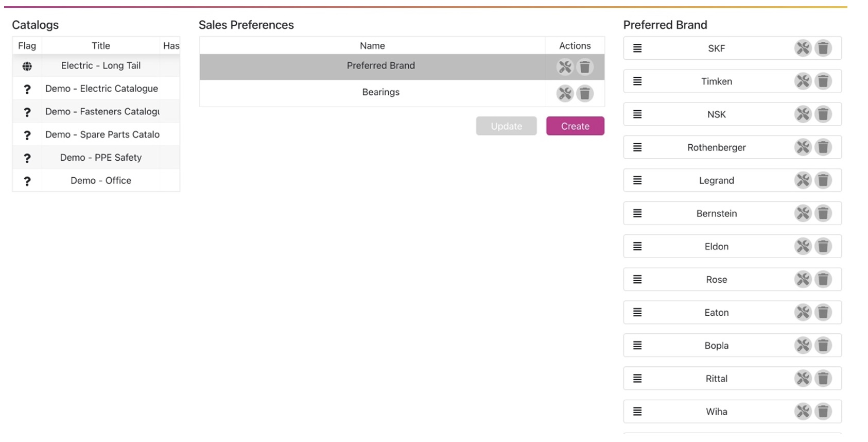Click the SKF row reorder handle
868x442 pixels.
(x=637, y=48)
